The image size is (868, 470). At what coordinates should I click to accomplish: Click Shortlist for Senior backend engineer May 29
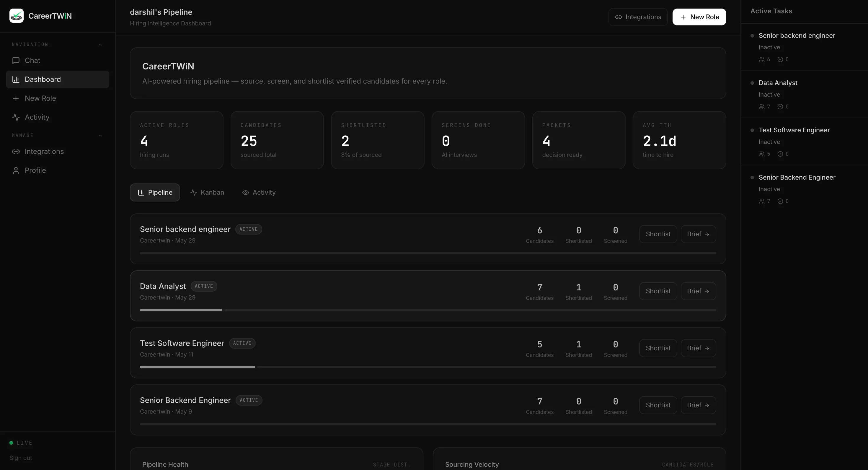pos(658,234)
